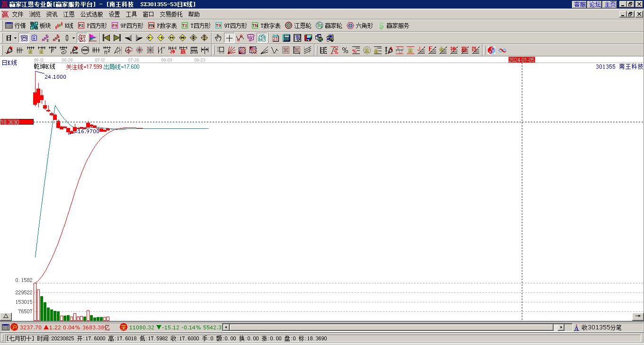Expand the 日 period dropdown arrow
The height and width of the screenshot is (345, 644).
16,38
